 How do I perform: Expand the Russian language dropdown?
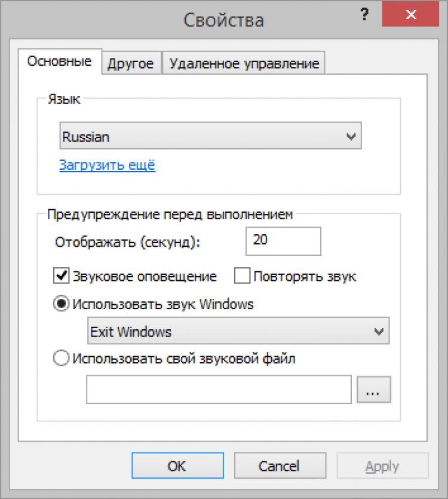[211, 137]
